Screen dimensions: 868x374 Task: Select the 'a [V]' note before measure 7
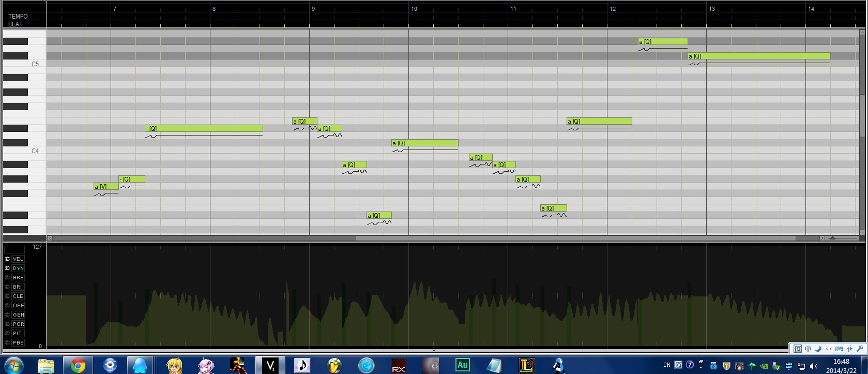[x=106, y=186]
